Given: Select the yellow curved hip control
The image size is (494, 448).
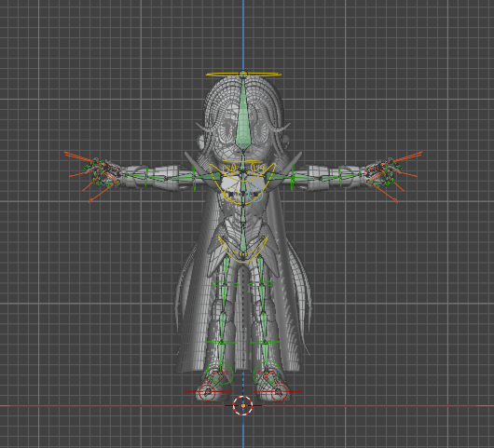Looking at the screenshot, I should [x=243, y=251].
